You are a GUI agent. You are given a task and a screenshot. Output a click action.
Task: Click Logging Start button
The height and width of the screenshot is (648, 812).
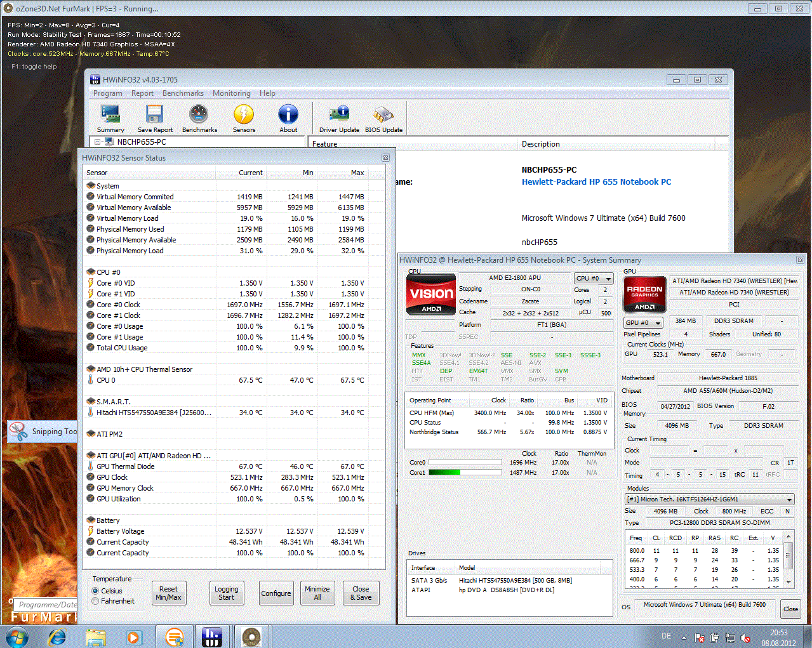227,593
